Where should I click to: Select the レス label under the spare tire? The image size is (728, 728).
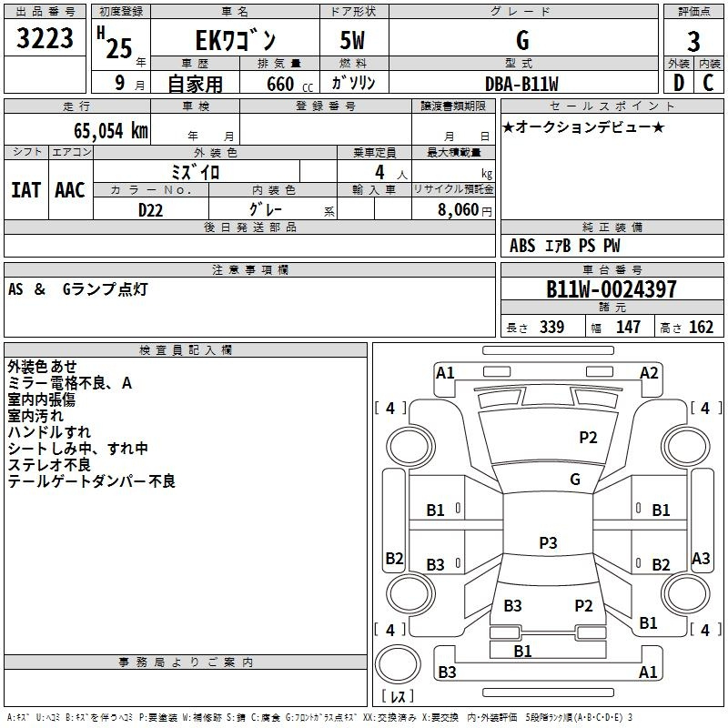click(397, 697)
